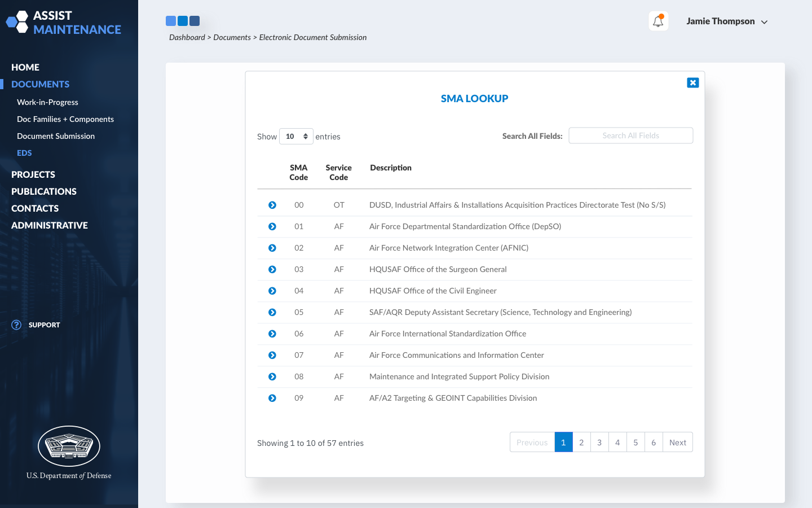The height and width of the screenshot is (508, 812).
Task: Click the Support question mark icon
Action: point(16,325)
